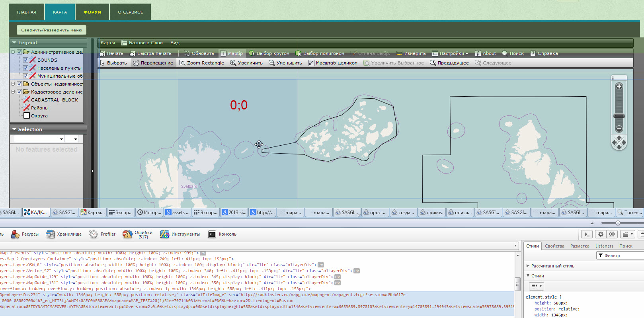
Task: Collapse the Legend panel header
Action: point(15,43)
